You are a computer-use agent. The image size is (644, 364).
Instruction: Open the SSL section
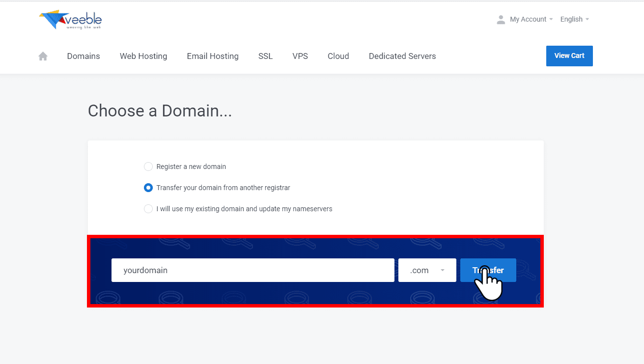265,56
